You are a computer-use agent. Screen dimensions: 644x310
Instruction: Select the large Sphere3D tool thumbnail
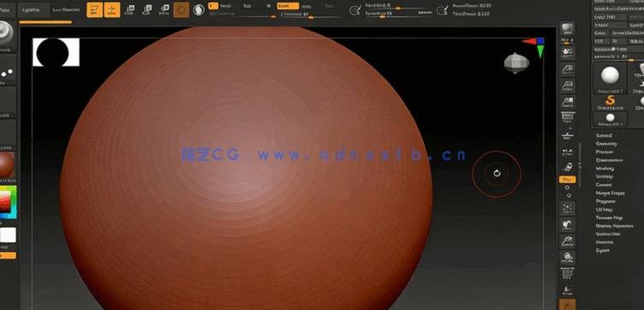pos(610,78)
